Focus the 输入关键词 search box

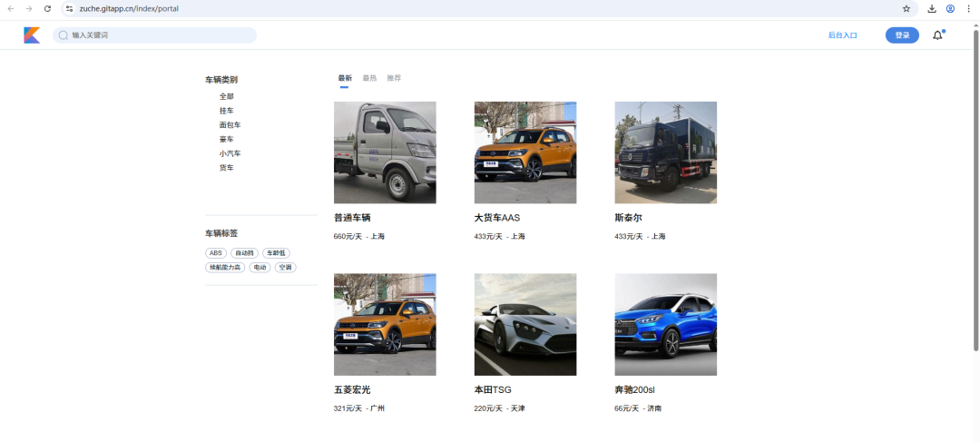click(x=154, y=35)
